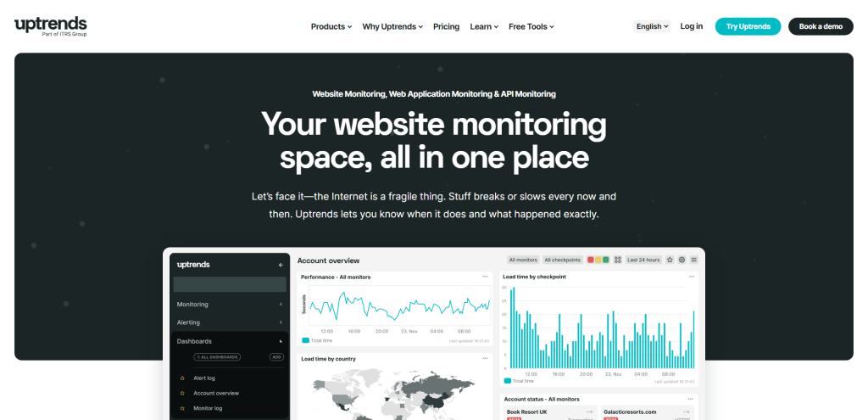Click the All monitors filter

[x=523, y=260]
